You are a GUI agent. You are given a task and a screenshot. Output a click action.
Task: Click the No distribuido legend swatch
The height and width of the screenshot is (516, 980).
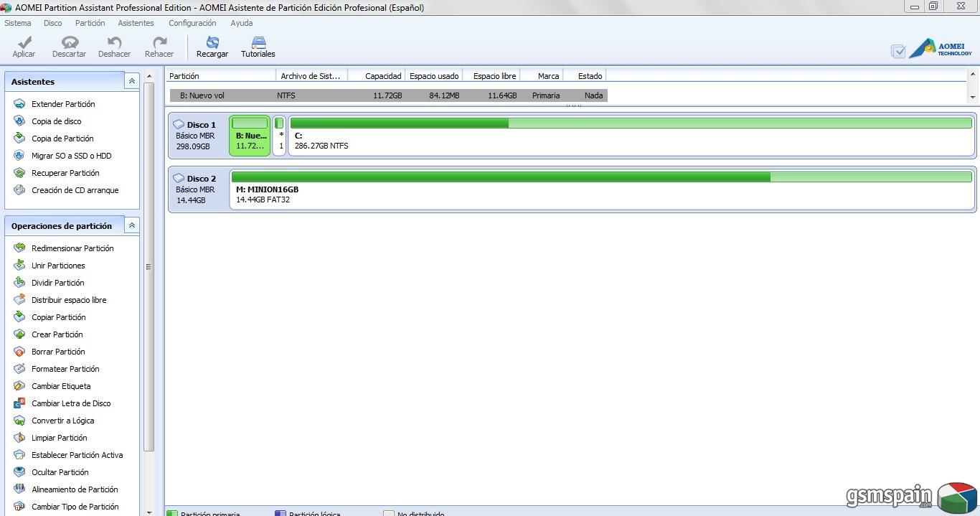(x=389, y=514)
